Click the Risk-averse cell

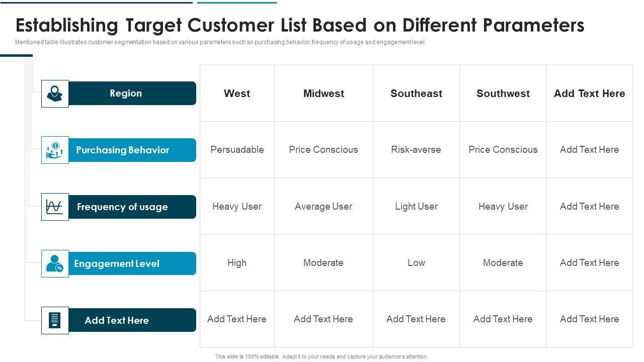416,150
